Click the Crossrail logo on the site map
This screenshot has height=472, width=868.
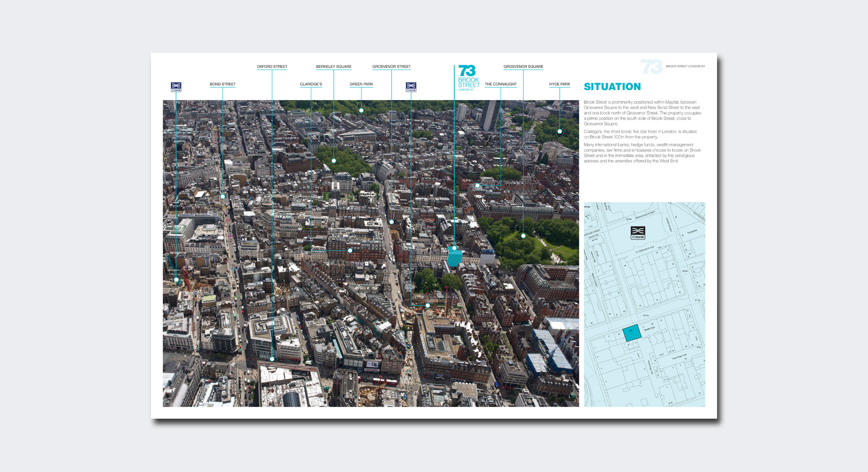pos(638,233)
